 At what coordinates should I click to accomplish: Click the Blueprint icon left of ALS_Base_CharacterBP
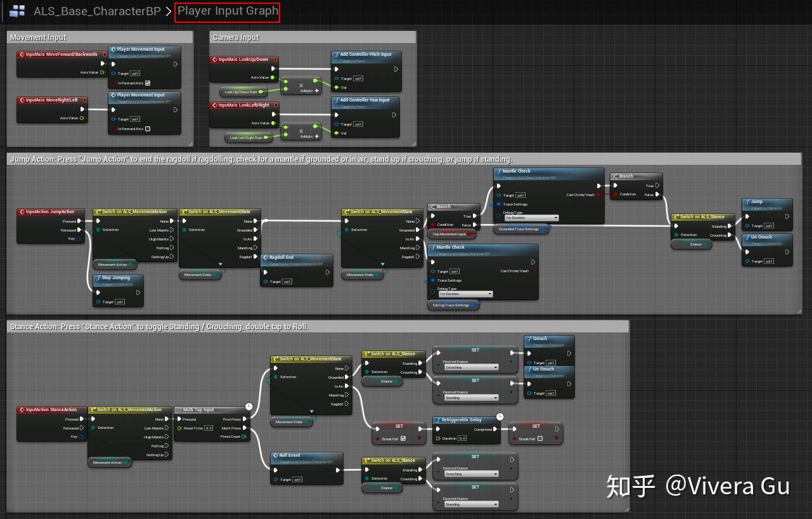click(16, 11)
